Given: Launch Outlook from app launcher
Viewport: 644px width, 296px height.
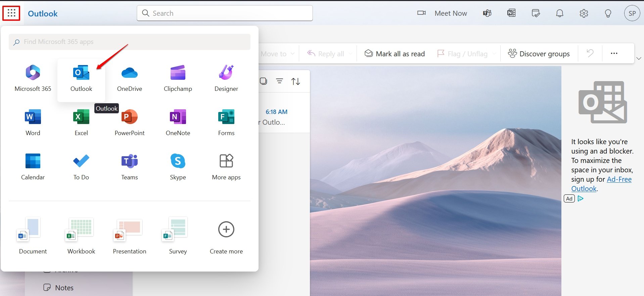Looking at the screenshot, I should tap(81, 80).
